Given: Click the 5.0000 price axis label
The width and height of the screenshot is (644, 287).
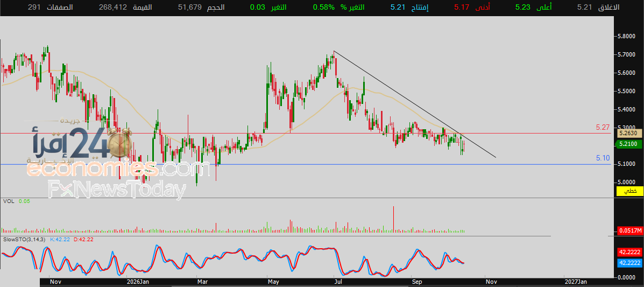Looking at the screenshot, I should [627, 182].
